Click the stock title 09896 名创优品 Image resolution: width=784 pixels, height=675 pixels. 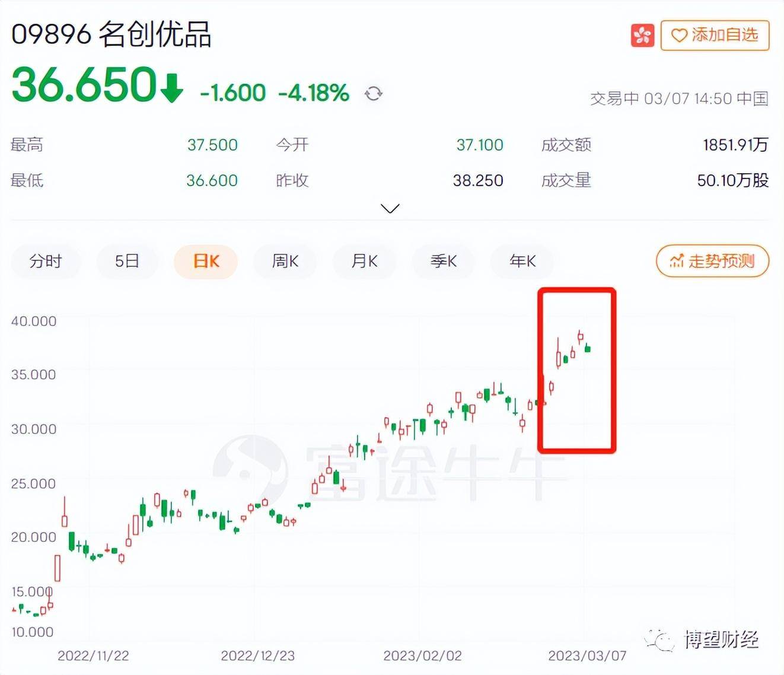(111, 34)
